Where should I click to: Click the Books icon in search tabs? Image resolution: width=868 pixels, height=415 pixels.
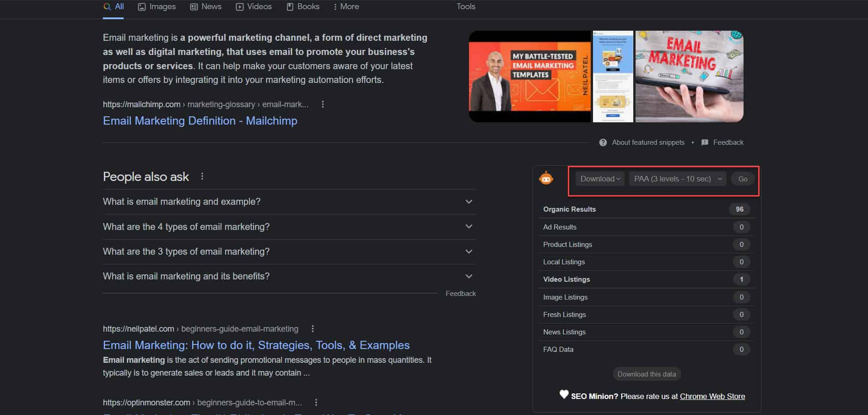click(290, 6)
